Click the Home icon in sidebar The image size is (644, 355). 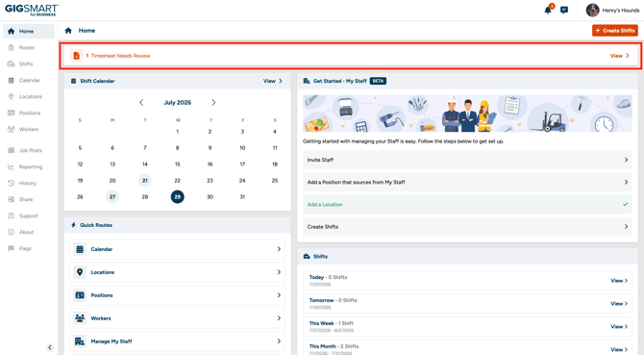pyautogui.click(x=12, y=31)
